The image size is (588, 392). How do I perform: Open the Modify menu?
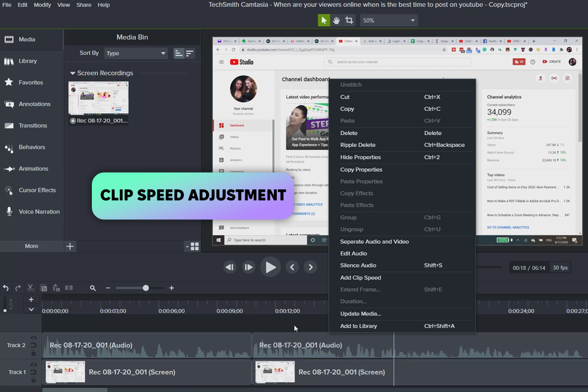(42, 5)
